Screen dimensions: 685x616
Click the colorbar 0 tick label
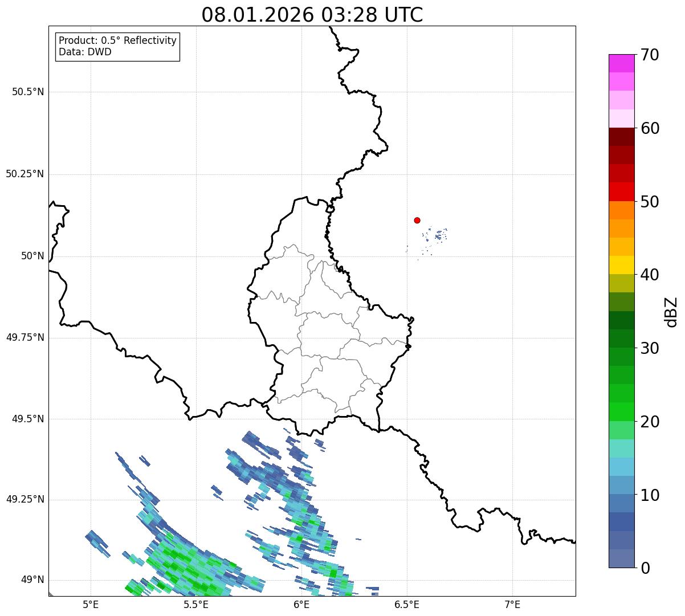coord(645,568)
